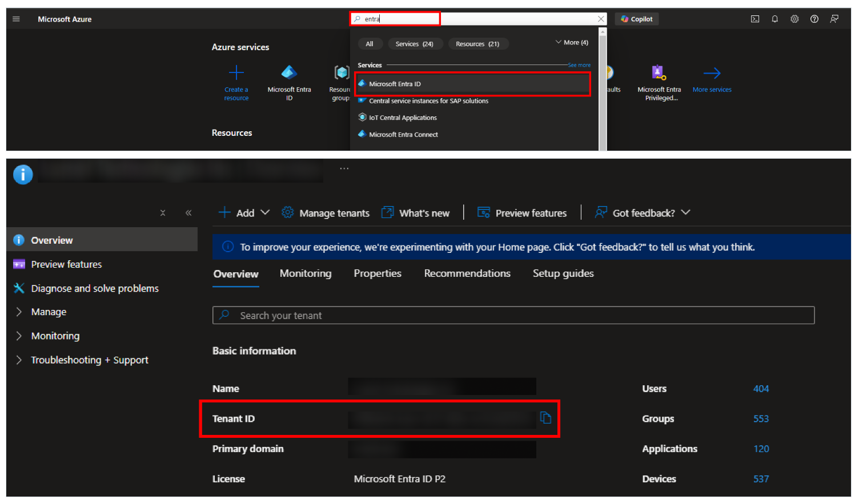Image resolution: width=859 pixels, height=504 pixels.
Task: Click Manage tenants button
Action: click(326, 213)
